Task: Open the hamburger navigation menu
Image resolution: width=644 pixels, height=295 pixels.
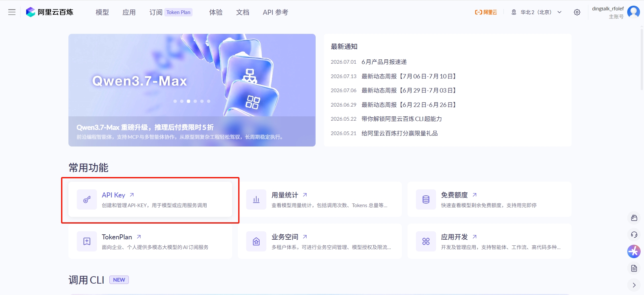Action: (12, 12)
